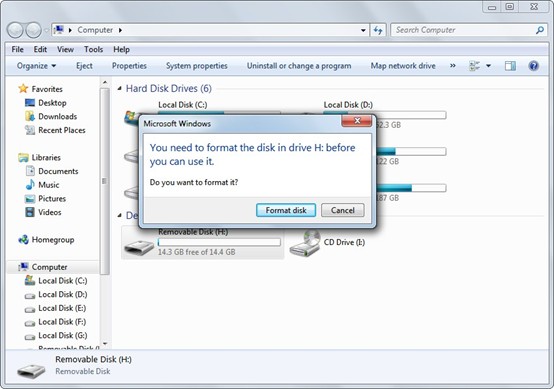Open the Edit menu
This screenshot has height=389, width=554.
point(40,49)
